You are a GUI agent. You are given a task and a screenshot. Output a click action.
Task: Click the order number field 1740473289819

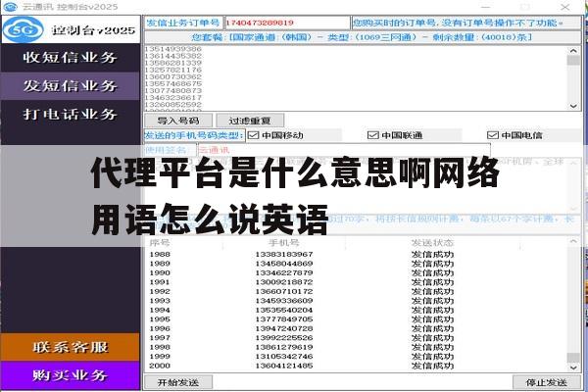287,23
